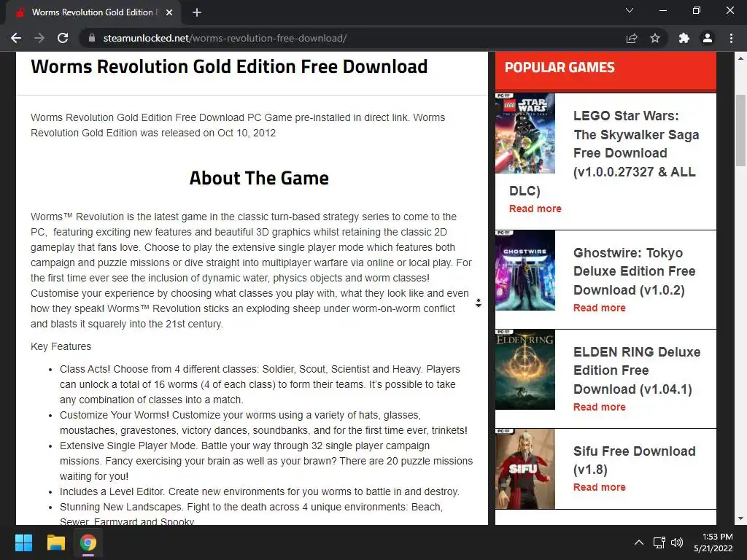Viewport: 747px width, 560px height.
Task: Close the Worms Revolution tab
Action: [169, 12]
